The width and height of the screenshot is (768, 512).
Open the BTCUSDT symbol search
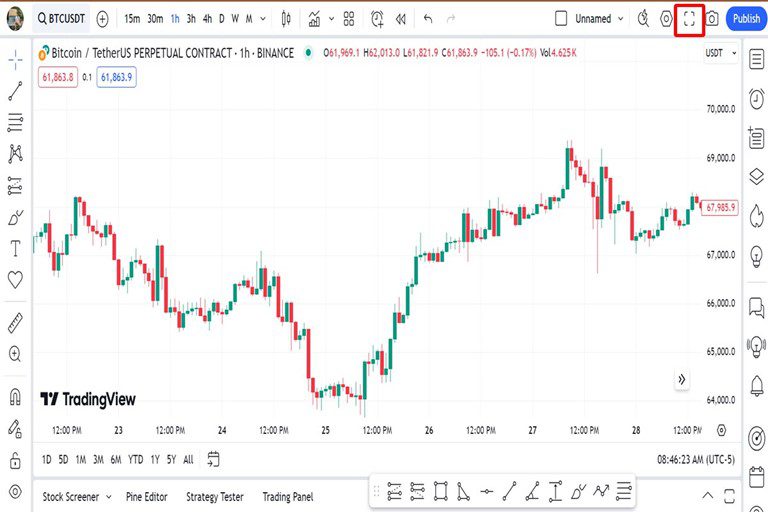61,19
